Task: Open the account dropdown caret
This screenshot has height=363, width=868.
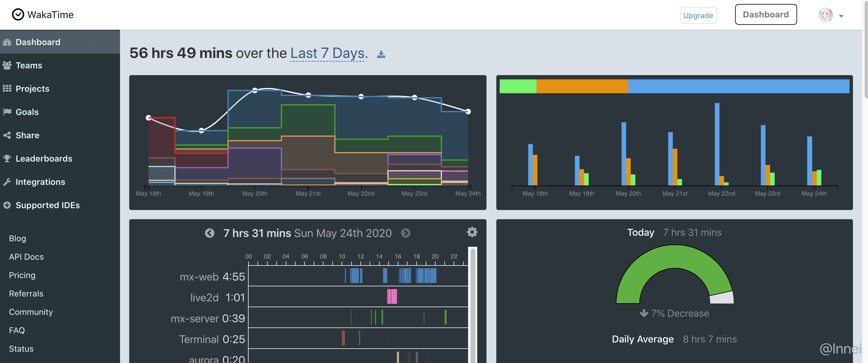Action: [841, 16]
